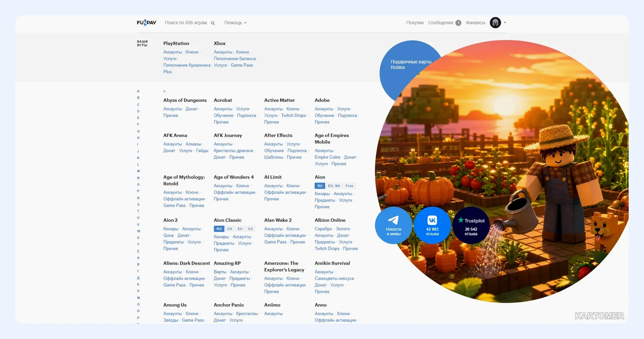Open the profile dropdown arrow beside avatar
Image resolution: width=644 pixels, height=339 pixels.
pyautogui.click(x=505, y=23)
